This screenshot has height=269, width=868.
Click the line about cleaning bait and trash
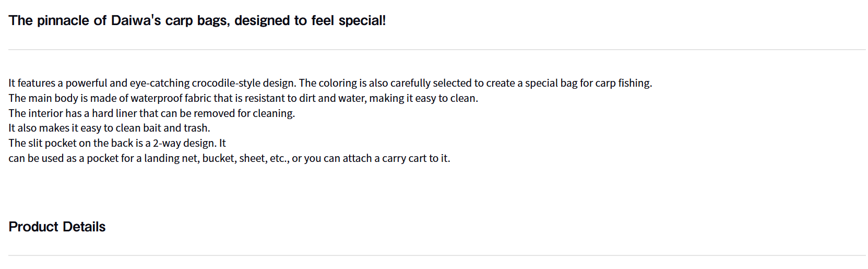pos(109,128)
